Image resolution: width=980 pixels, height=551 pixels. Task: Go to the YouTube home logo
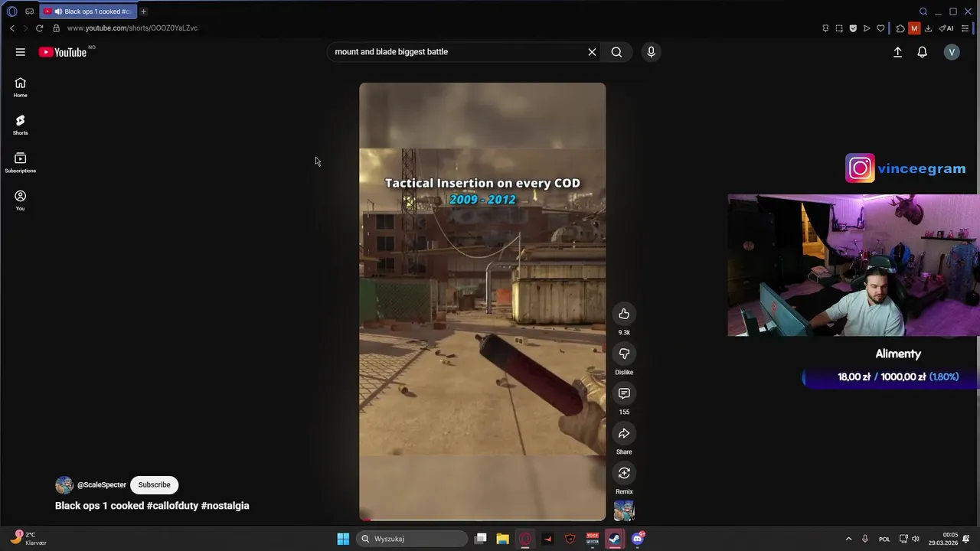point(64,52)
